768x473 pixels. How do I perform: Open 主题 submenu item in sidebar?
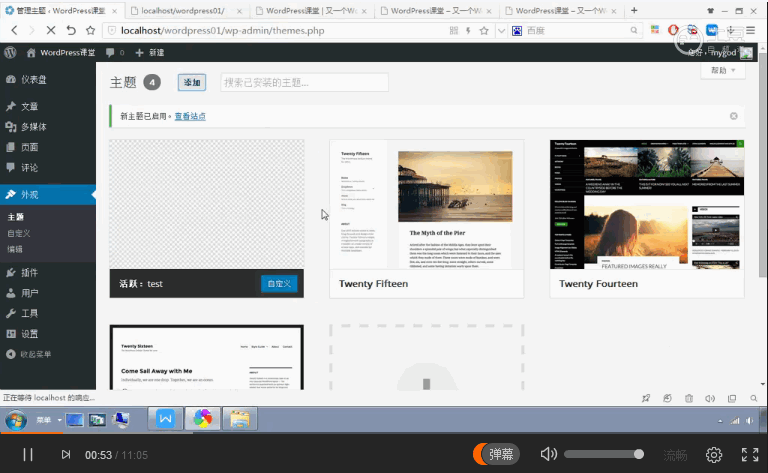pyautogui.click(x=16, y=217)
